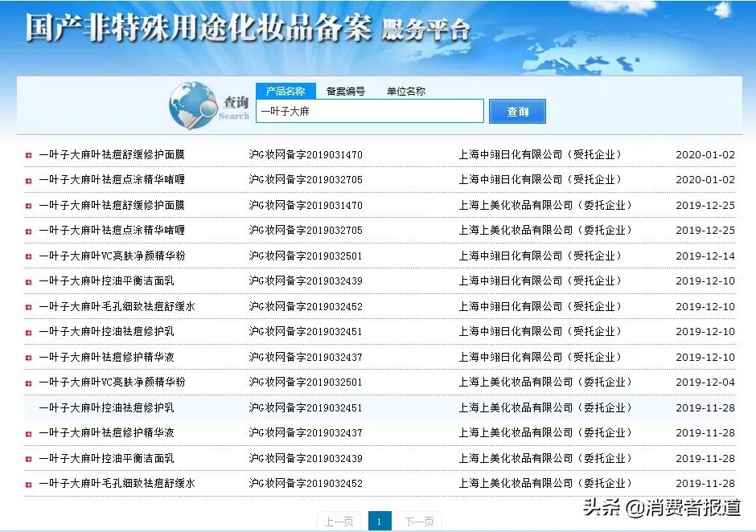Click the date 2019-12-04
Screen dimensions: 756x532
[x=705, y=383]
